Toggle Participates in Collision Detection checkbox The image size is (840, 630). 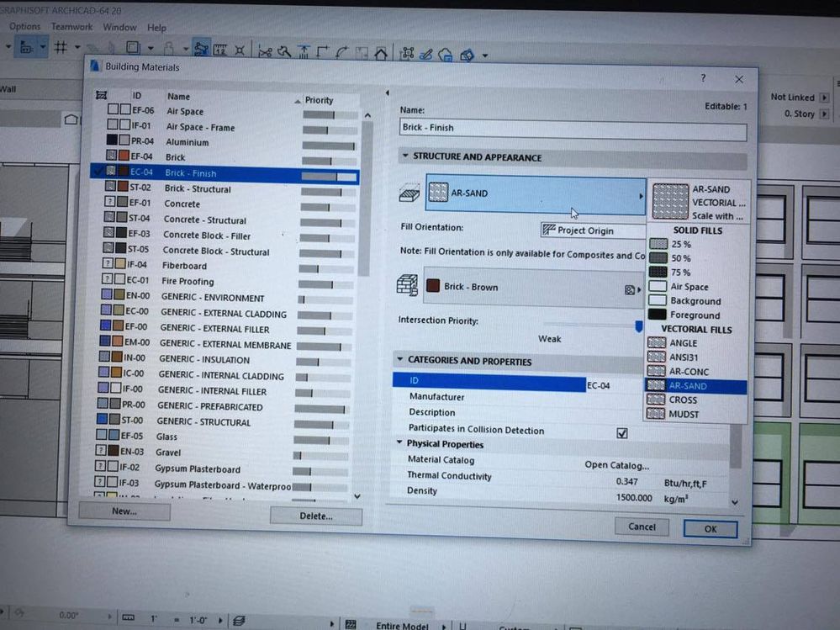coord(622,433)
